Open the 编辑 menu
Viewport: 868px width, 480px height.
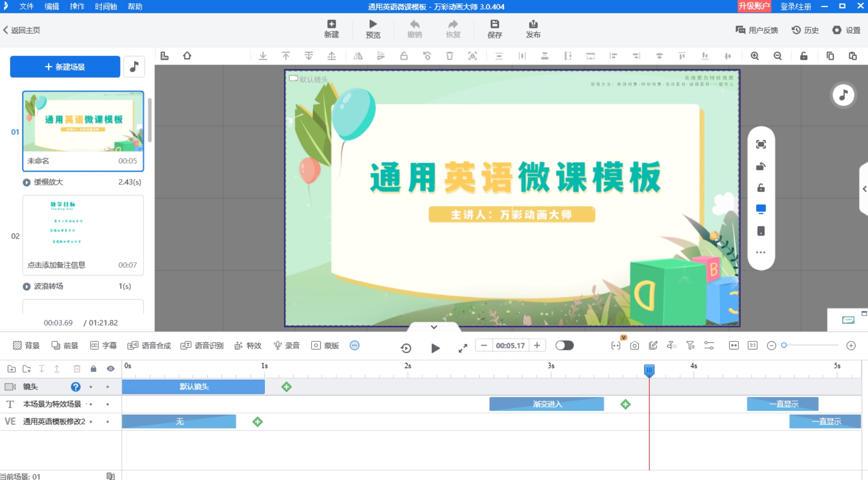pos(52,6)
